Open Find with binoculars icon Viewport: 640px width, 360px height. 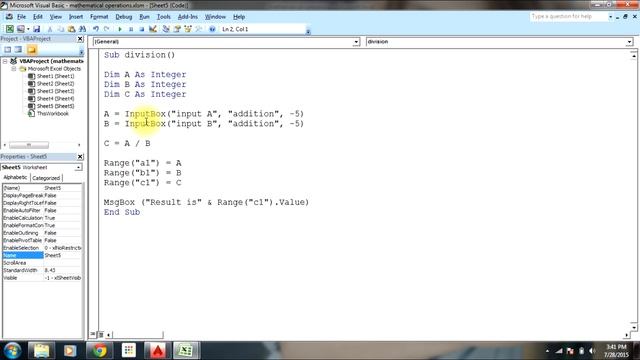tap(82, 29)
